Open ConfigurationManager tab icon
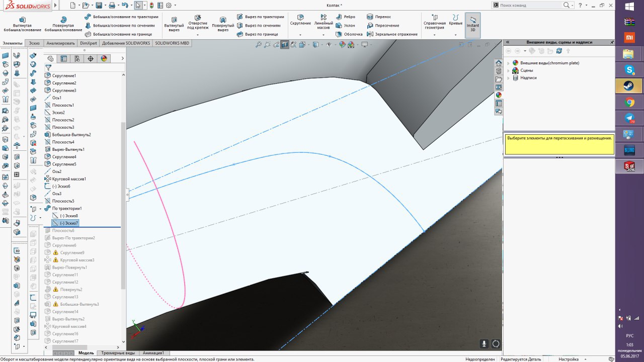This screenshot has width=644, height=362. coord(77,58)
